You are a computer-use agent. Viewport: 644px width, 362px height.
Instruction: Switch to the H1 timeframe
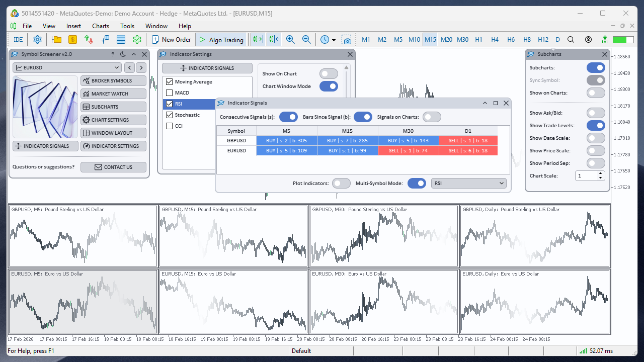pos(478,39)
